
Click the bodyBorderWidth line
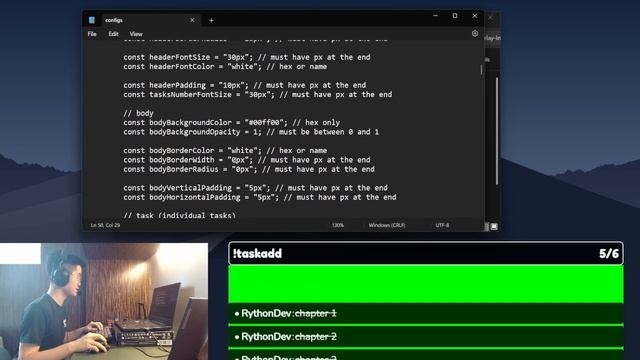[x=247, y=160]
